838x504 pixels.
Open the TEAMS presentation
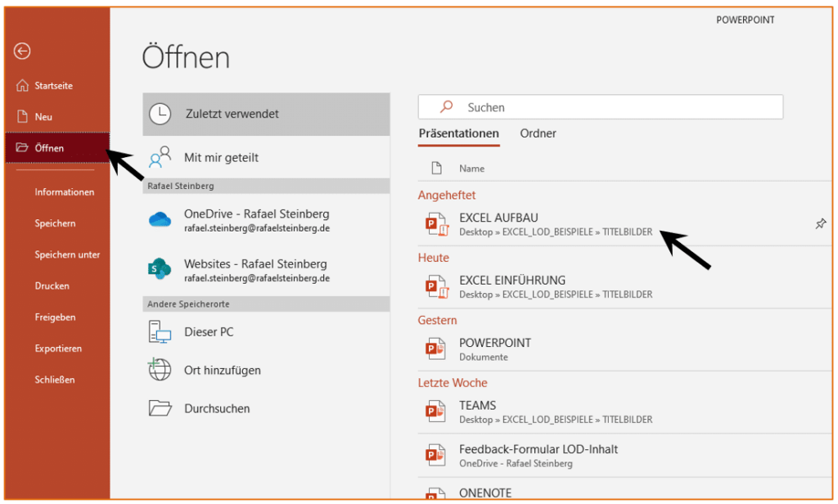click(x=624, y=412)
